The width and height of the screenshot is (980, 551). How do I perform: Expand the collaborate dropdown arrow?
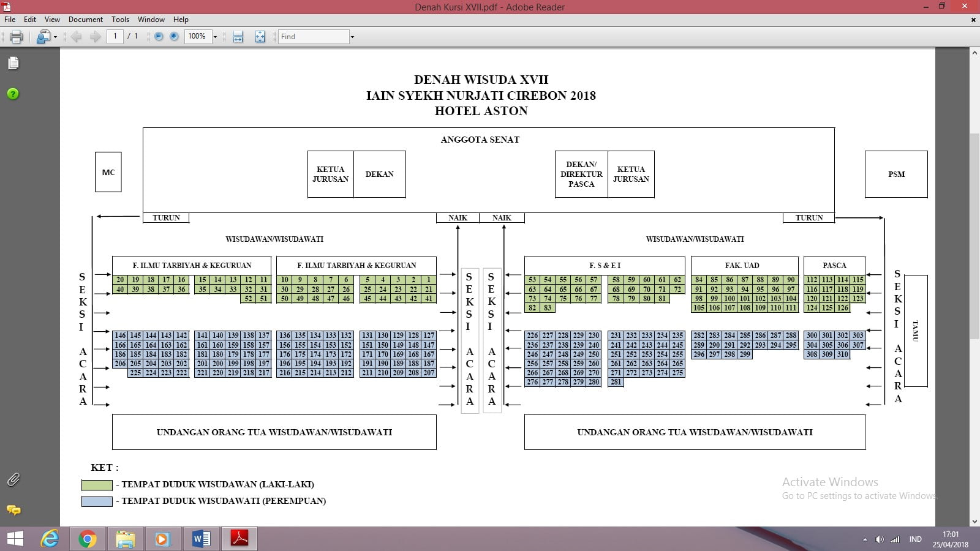[56, 37]
